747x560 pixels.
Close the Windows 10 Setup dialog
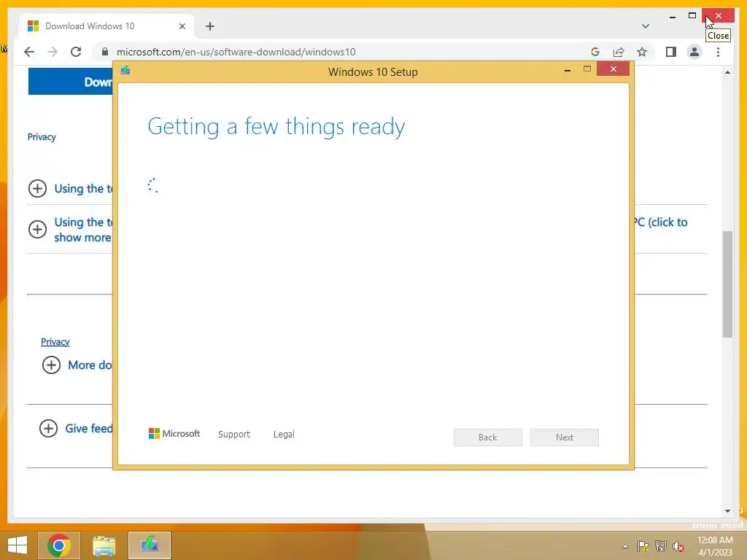click(613, 69)
